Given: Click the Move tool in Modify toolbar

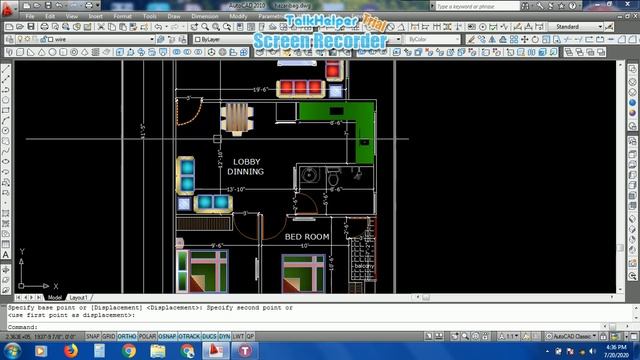Looking at the screenshot, I should [x=524, y=39].
